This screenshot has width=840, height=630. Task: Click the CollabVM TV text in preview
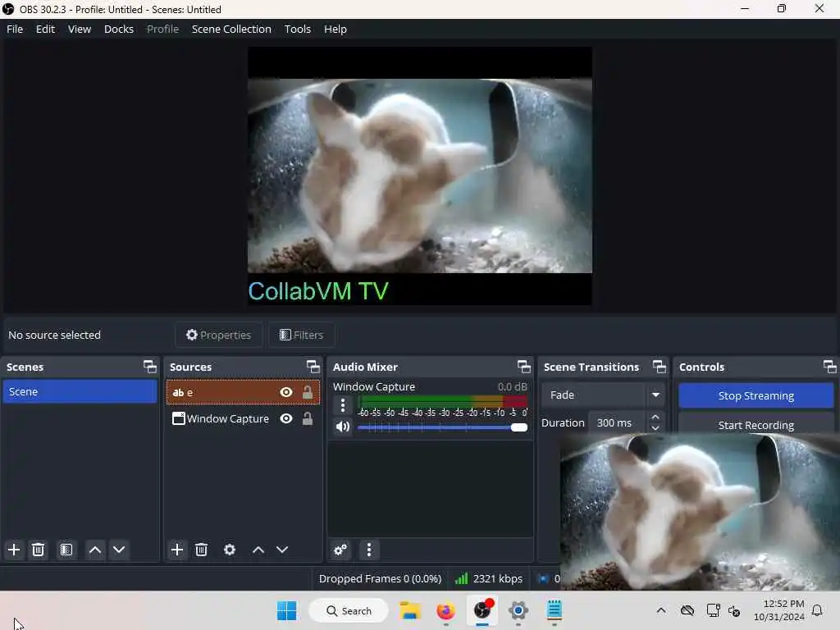point(319,291)
